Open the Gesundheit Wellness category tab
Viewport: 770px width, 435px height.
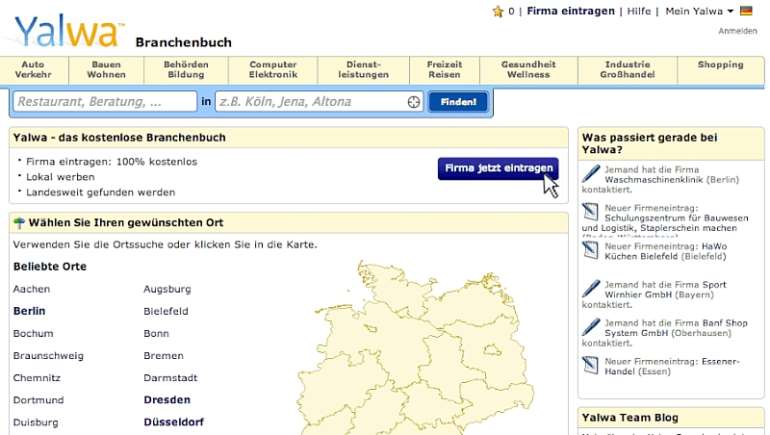pyautogui.click(x=528, y=70)
